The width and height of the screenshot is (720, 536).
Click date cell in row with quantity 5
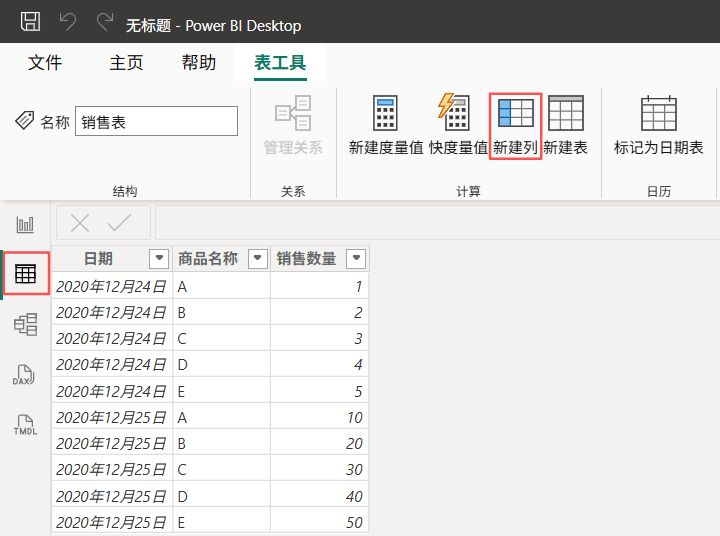[112, 391]
